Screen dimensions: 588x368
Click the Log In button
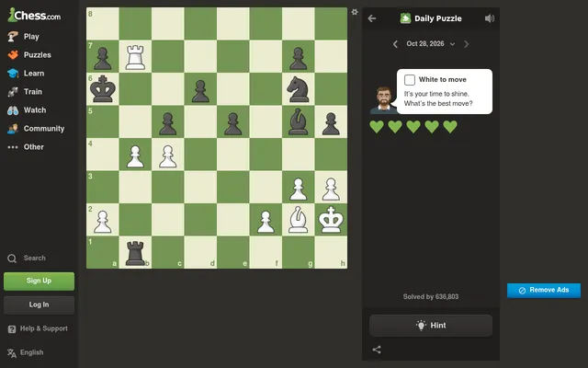coord(39,305)
